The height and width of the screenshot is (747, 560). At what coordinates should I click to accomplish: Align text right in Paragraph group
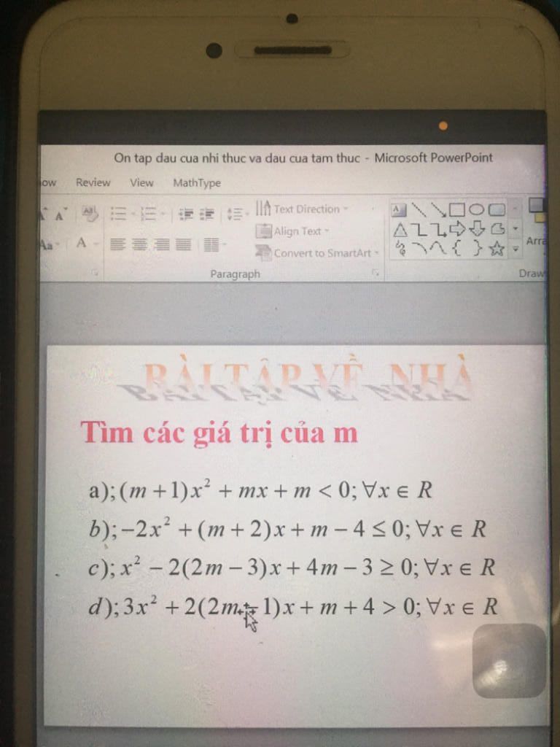coord(161,244)
